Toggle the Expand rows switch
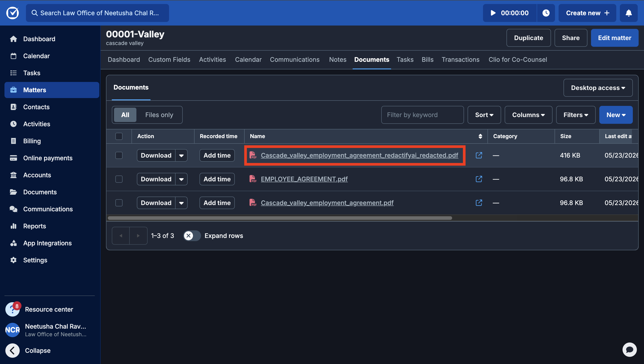The height and width of the screenshot is (364, 644). coord(192,236)
